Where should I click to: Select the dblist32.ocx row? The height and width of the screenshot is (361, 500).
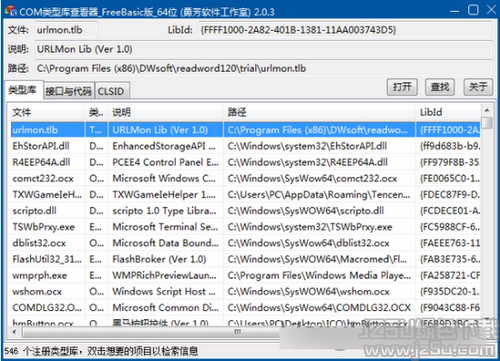245,243
